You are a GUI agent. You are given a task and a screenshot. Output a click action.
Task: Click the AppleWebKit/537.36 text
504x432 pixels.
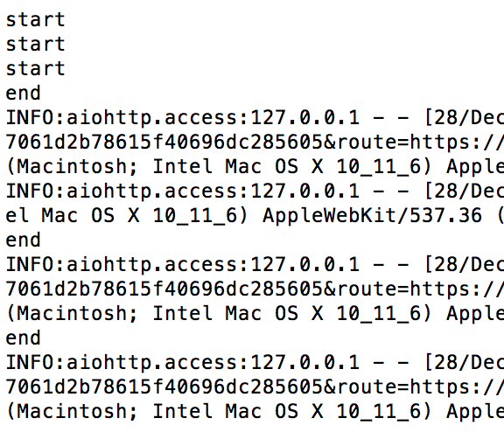[x=372, y=215]
